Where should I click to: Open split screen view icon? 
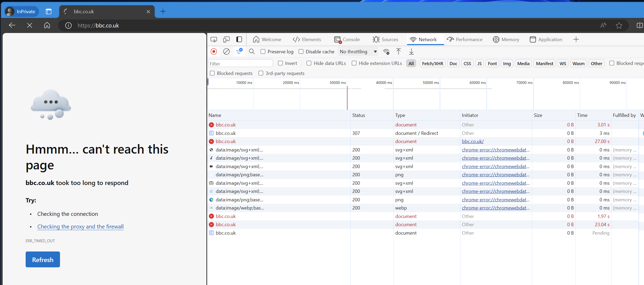point(640,25)
